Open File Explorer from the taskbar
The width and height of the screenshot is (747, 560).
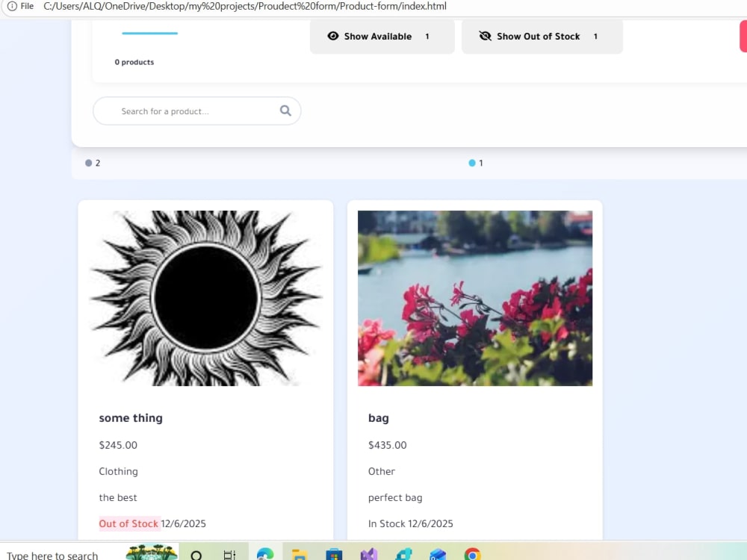[x=300, y=556]
